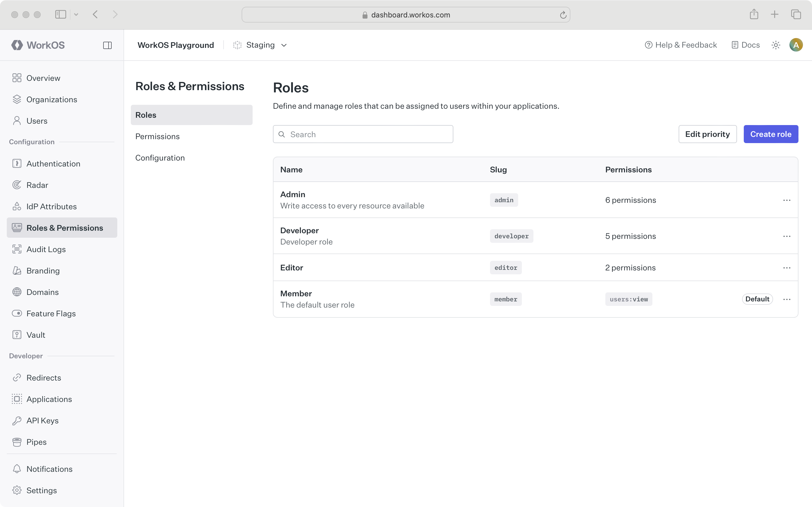
Task: Navigate to Feature Flags
Action: (x=51, y=313)
